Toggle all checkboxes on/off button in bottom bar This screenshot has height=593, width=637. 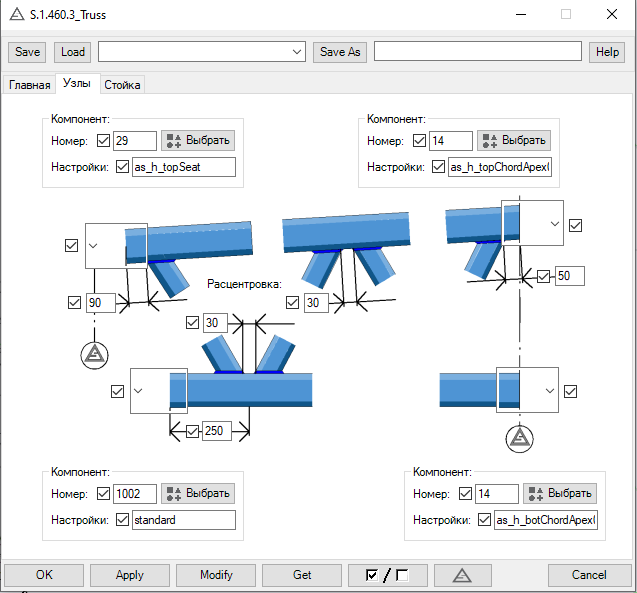[387, 575]
